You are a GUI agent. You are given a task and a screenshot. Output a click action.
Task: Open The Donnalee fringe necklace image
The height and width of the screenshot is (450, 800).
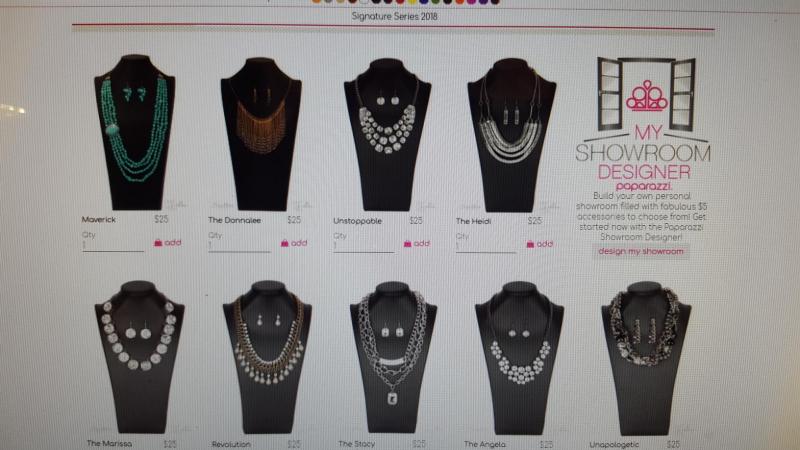point(261,134)
